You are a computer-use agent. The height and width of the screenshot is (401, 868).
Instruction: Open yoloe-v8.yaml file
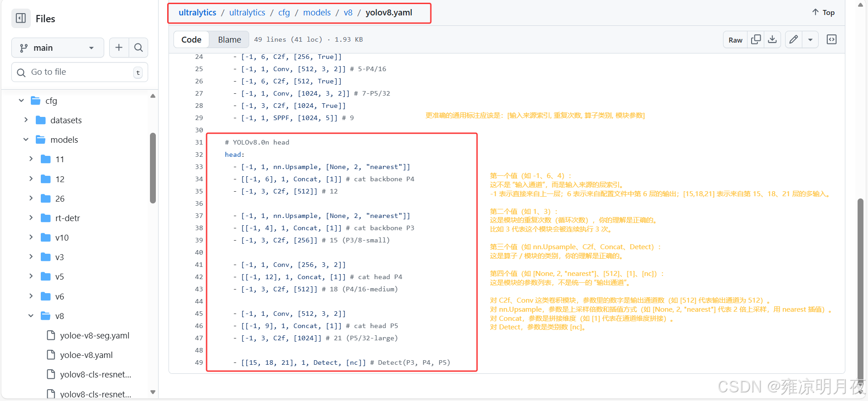click(87, 355)
